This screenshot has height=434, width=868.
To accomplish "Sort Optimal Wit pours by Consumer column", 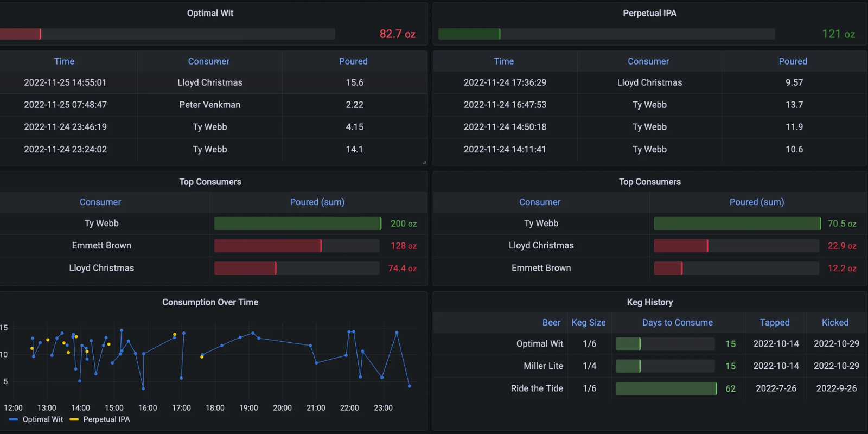I will coord(208,61).
